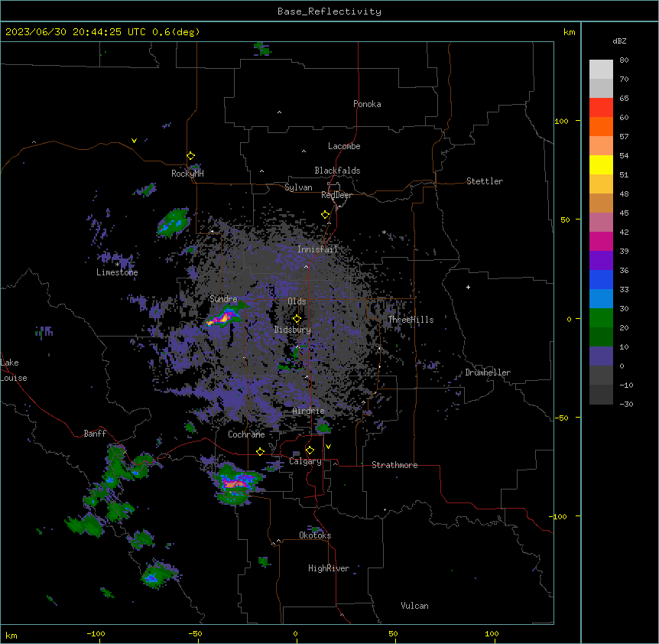The width and height of the screenshot is (659, 644).
Task: Click the Innisfail label
Action: pyautogui.click(x=317, y=249)
